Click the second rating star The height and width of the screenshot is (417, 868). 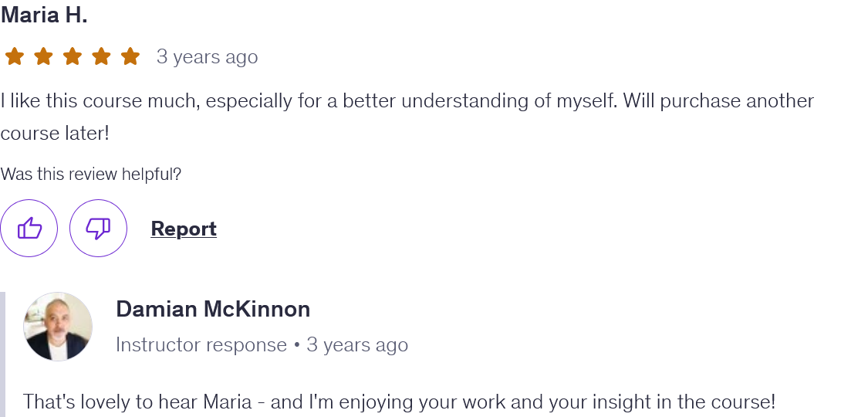pos(43,56)
